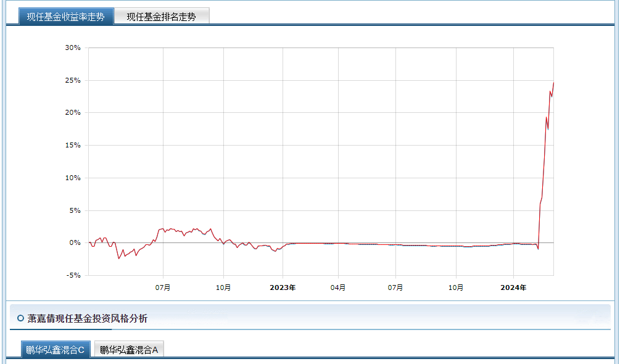This screenshot has height=364, width=620.
Task: Click the 25% label on the y-axis
Action: [72, 81]
